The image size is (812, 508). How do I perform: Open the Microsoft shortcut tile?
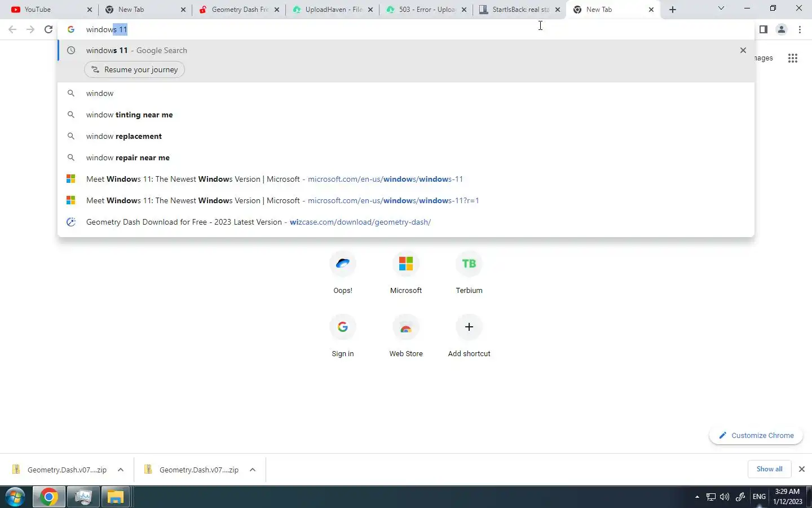[x=406, y=273]
